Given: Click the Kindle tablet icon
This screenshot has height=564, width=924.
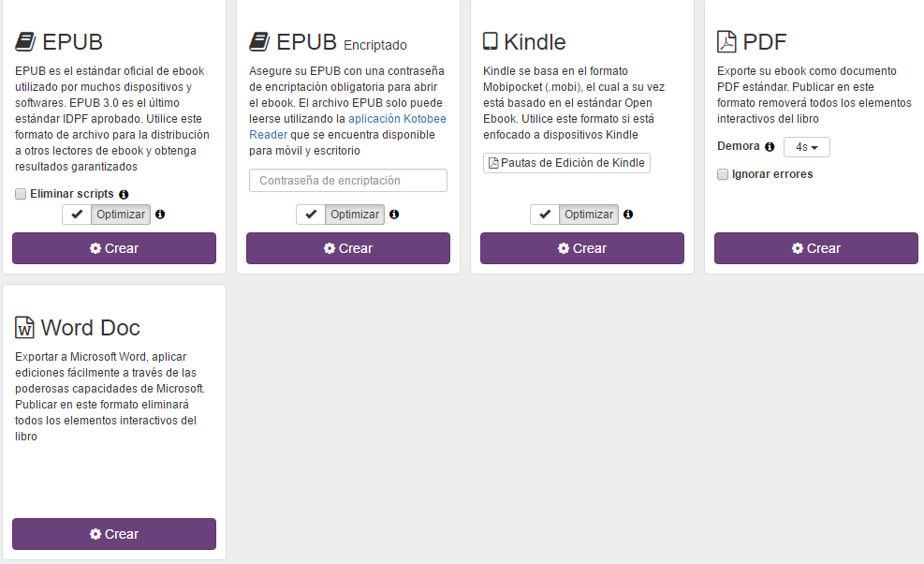Looking at the screenshot, I should [491, 41].
